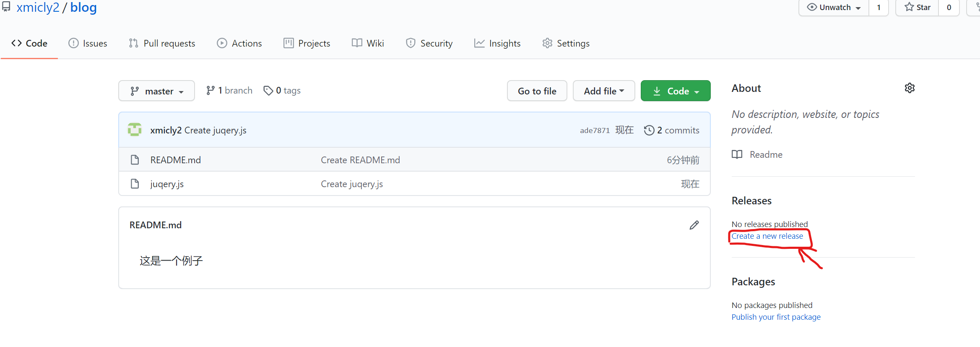Click the Go to file button
The width and height of the screenshot is (980, 347).
[x=537, y=91]
